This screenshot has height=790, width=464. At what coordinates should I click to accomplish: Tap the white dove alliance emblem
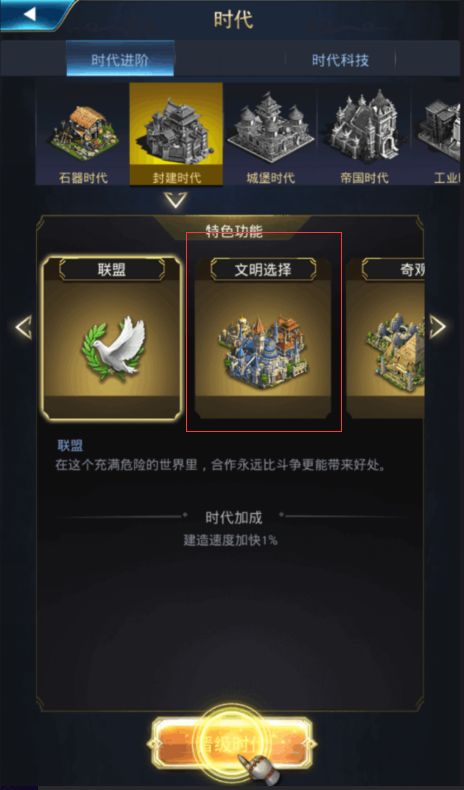(113, 349)
